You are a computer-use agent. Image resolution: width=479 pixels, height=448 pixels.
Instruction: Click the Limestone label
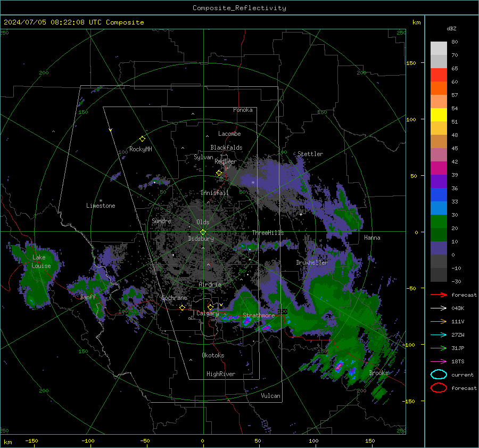101,206
